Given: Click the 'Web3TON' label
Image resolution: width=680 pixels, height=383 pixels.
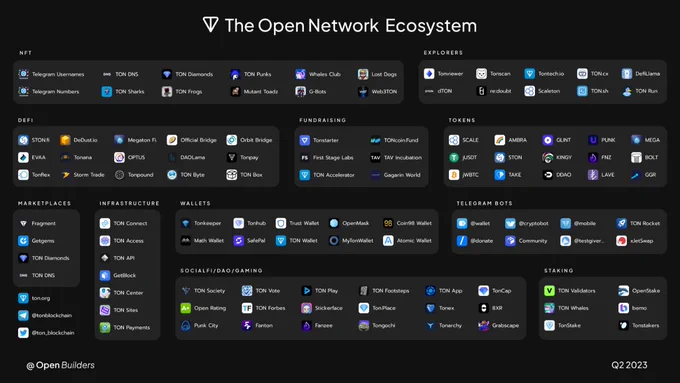Looking at the screenshot, I should (x=384, y=92).
